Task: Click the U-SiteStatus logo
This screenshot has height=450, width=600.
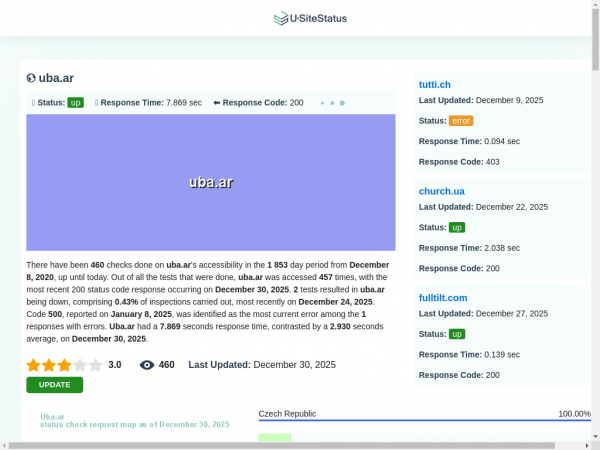Action: [310, 18]
